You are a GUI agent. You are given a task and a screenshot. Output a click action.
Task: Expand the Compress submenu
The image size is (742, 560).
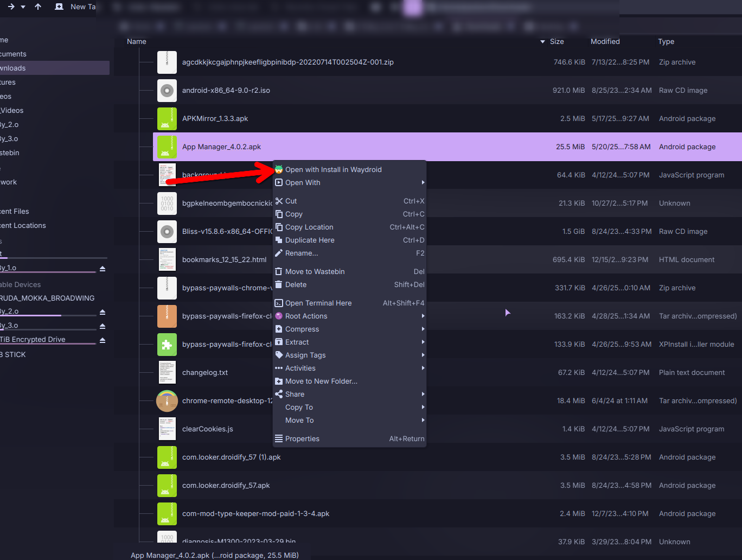349,329
